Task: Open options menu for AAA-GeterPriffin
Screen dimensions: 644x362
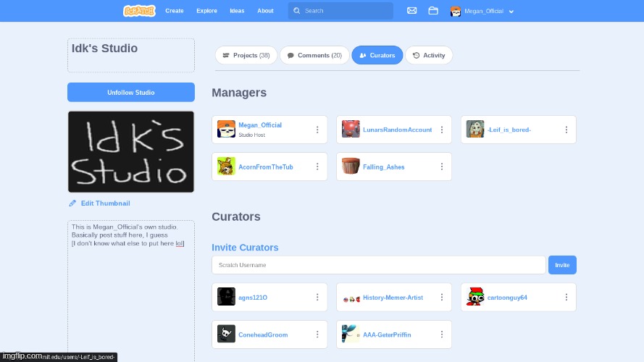Action: coord(442,334)
